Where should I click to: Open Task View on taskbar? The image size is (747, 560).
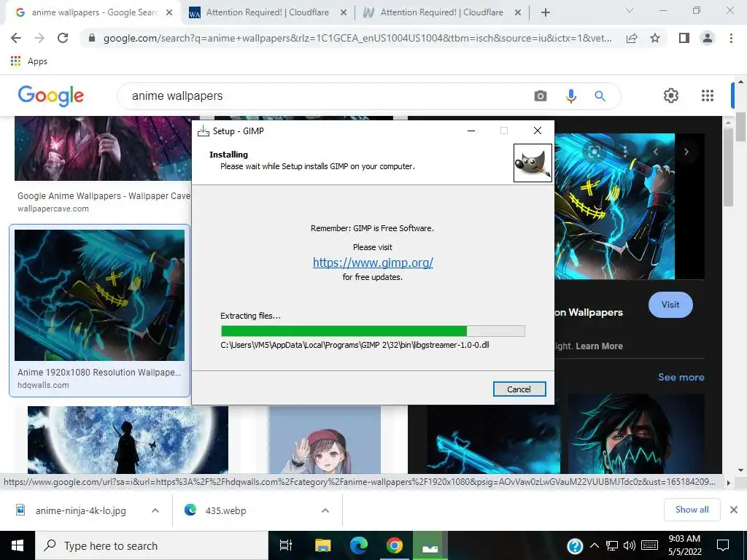coord(286,545)
